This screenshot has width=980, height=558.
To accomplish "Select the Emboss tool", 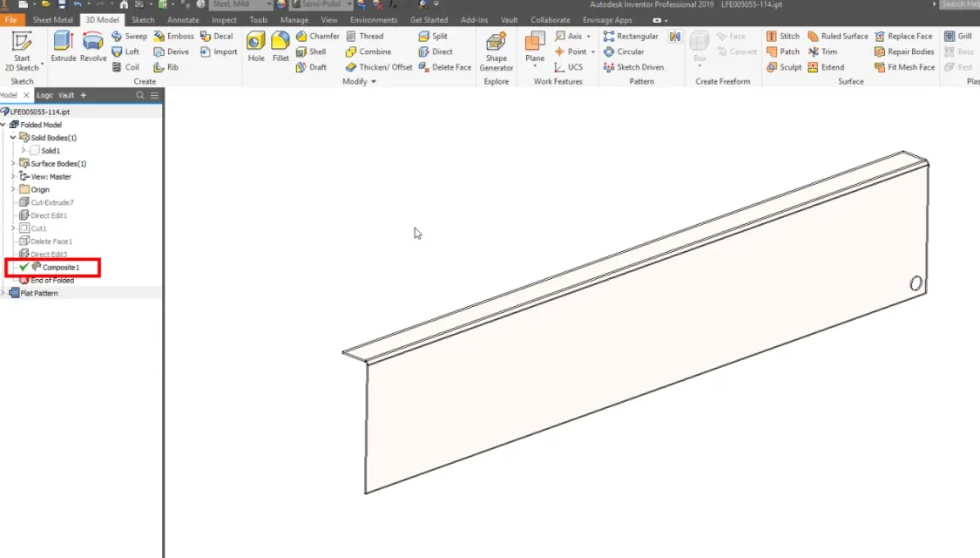I will tap(173, 37).
